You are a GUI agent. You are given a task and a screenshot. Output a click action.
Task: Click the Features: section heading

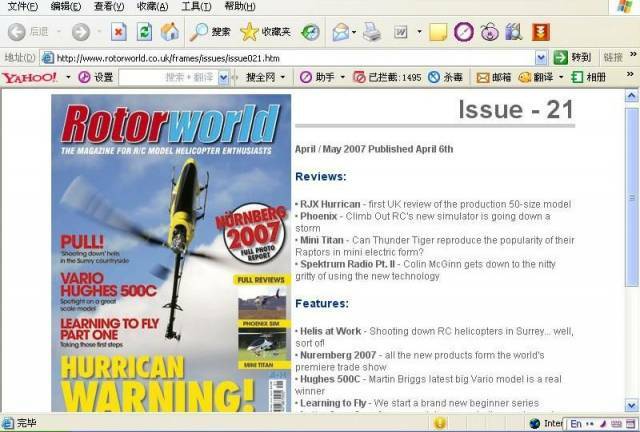(x=322, y=303)
